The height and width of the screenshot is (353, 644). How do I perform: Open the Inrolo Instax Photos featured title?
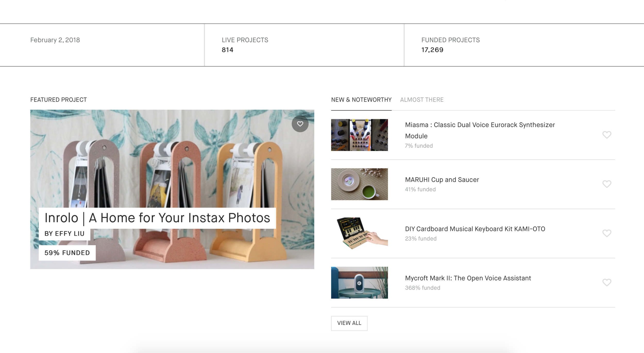(x=157, y=218)
